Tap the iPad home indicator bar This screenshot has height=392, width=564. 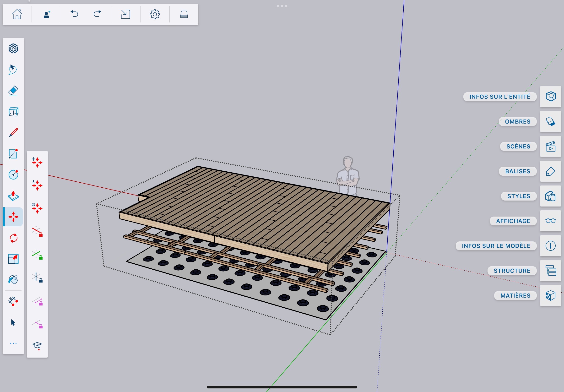[x=282, y=387]
